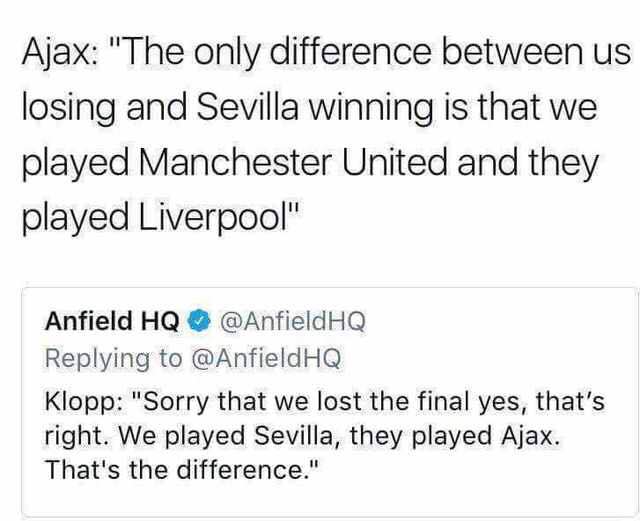Click the @AnfieldHQ handle beside the badge
This screenshot has height=521, width=640.
pyautogui.click(x=293, y=321)
